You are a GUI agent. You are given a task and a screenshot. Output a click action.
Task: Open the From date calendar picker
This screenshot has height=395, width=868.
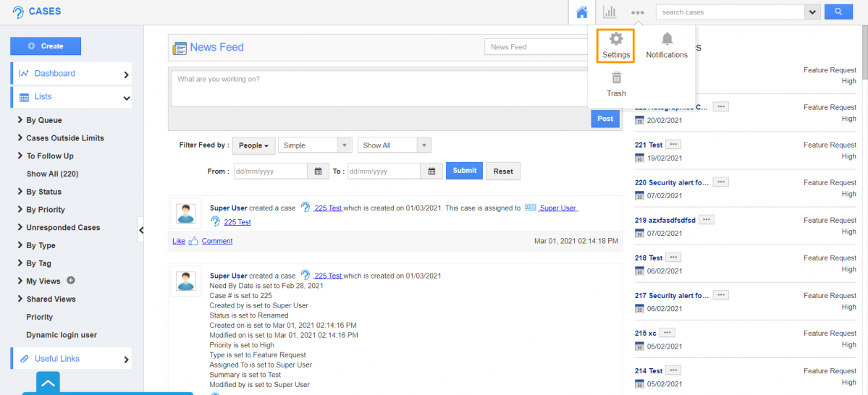[x=318, y=171]
